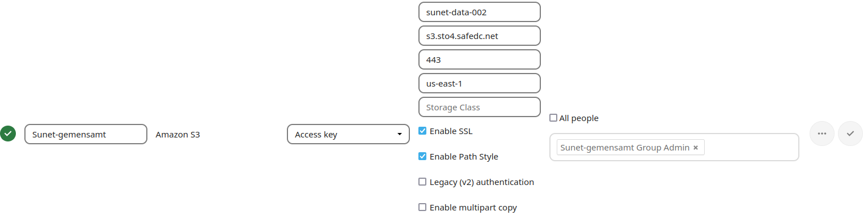Viewport: 868px width, 215px height.
Task: Click the Enable multipart copy label
Action: (x=473, y=208)
